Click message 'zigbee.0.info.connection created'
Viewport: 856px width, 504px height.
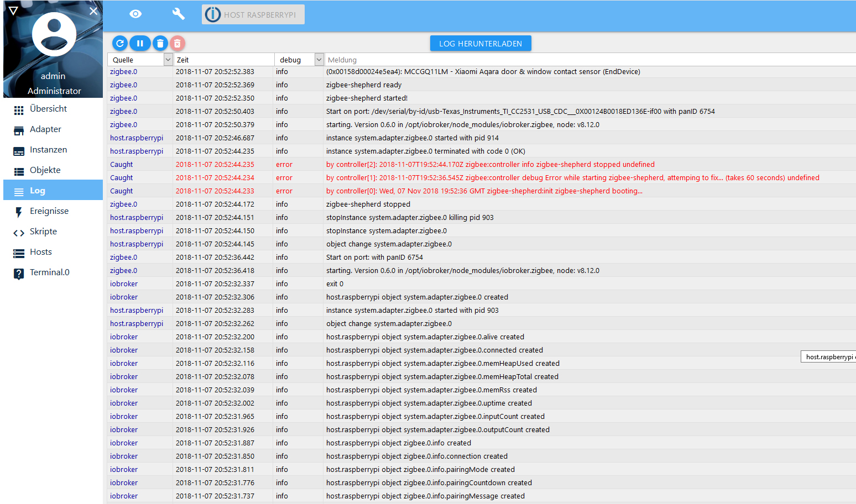coord(417,456)
